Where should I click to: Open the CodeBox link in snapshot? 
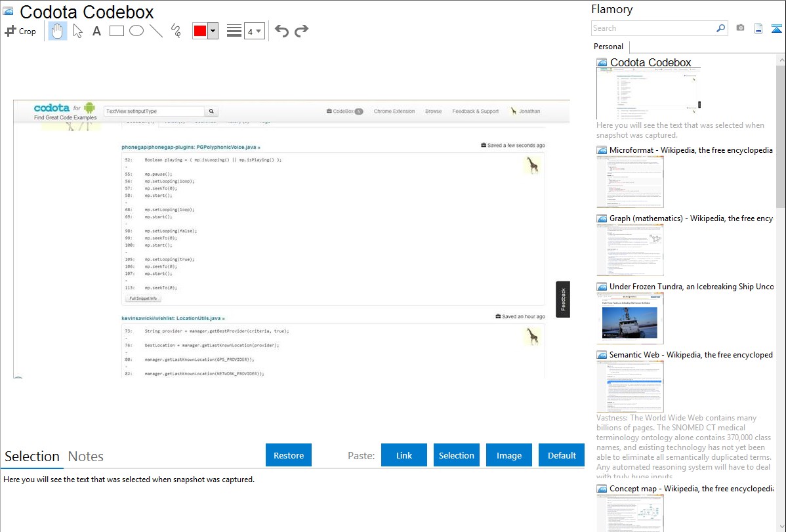[344, 112]
